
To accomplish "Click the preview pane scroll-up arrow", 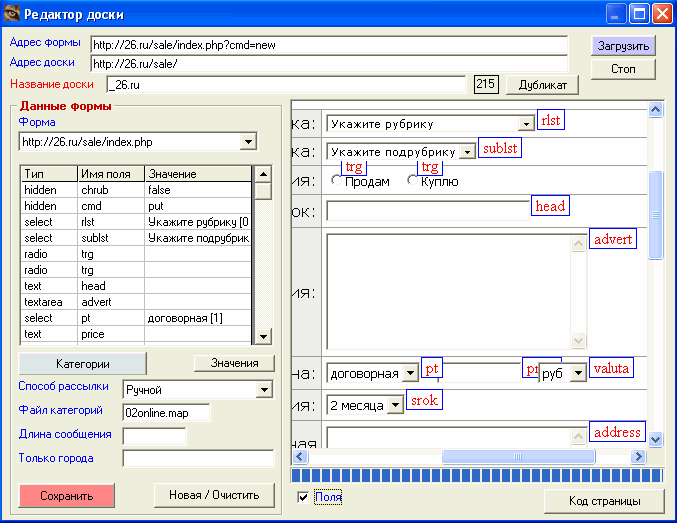I will point(655,110).
